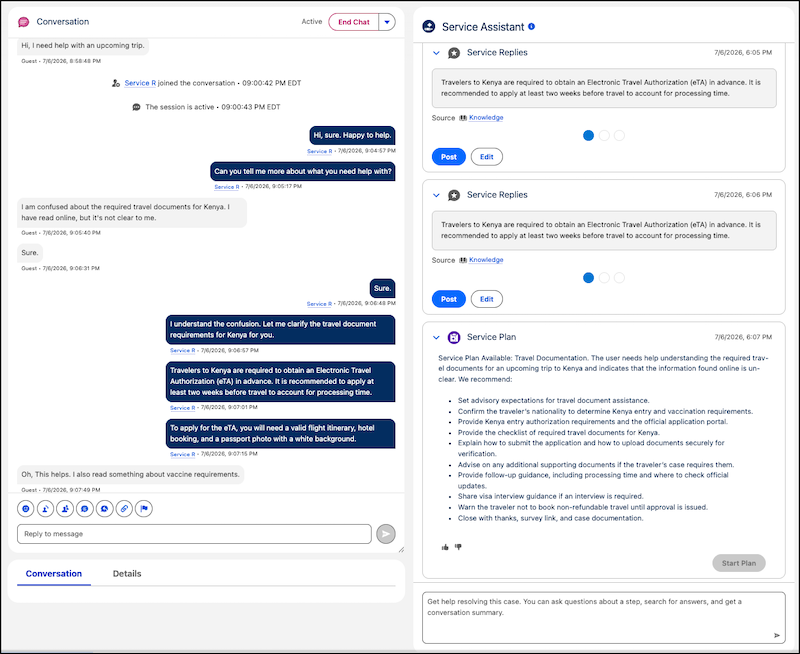This screenshot has height=654, width=800.
Task: Click the 'Service Plan' card title
Action: [x=491, y=337]
